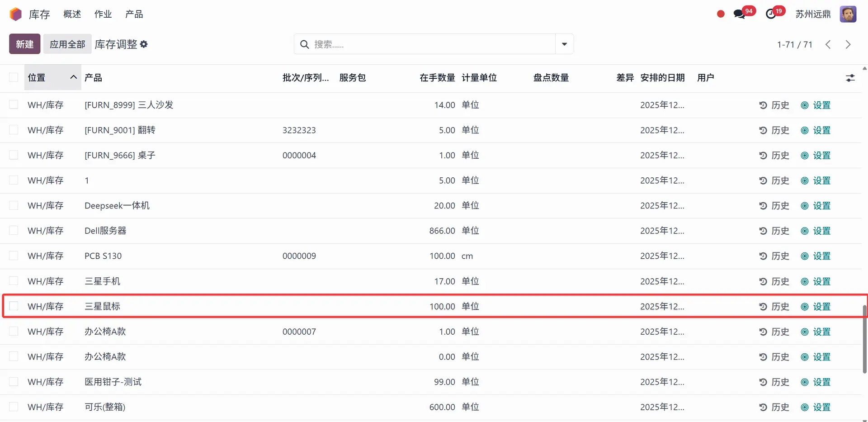Click 设置 for the Dell服务器 row
This screenshot has height=422, width=868.
tap(816, 231)
